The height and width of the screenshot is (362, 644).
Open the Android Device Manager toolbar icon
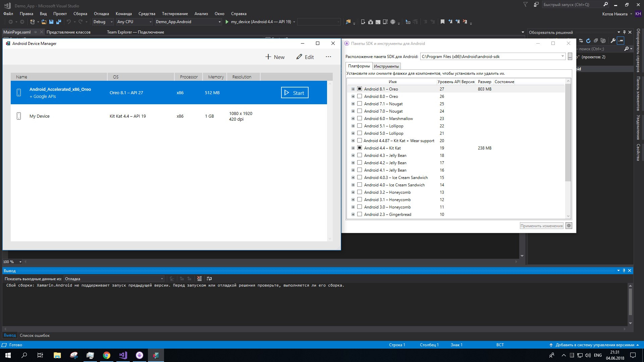tap(363, 22)
